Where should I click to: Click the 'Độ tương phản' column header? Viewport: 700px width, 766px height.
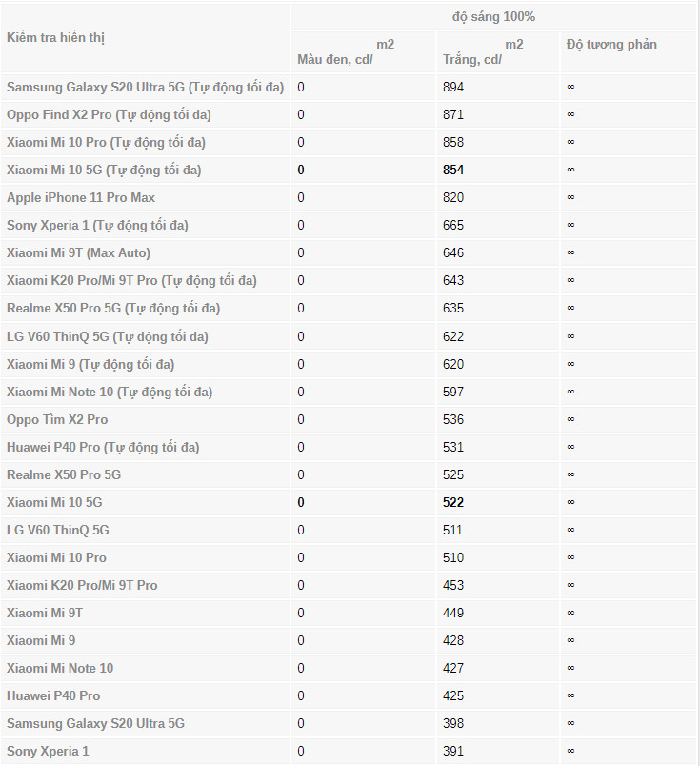[x=611, y=45]
